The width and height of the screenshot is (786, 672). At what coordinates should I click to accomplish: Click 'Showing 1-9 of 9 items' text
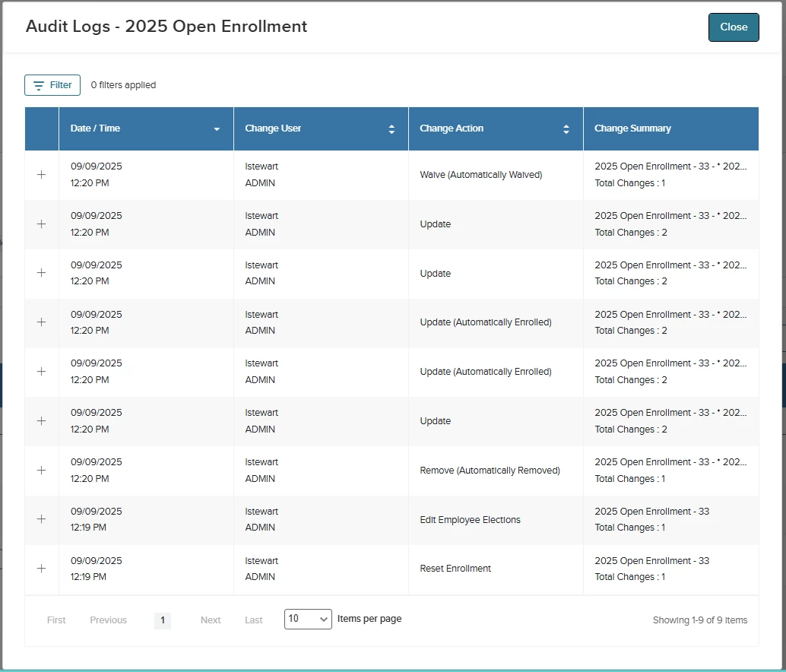coord(700,620)
